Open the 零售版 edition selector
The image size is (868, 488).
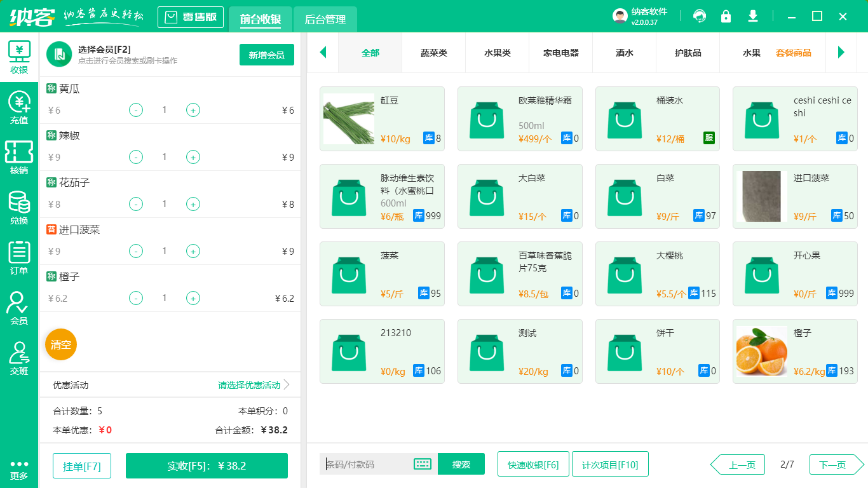[191, 17]
